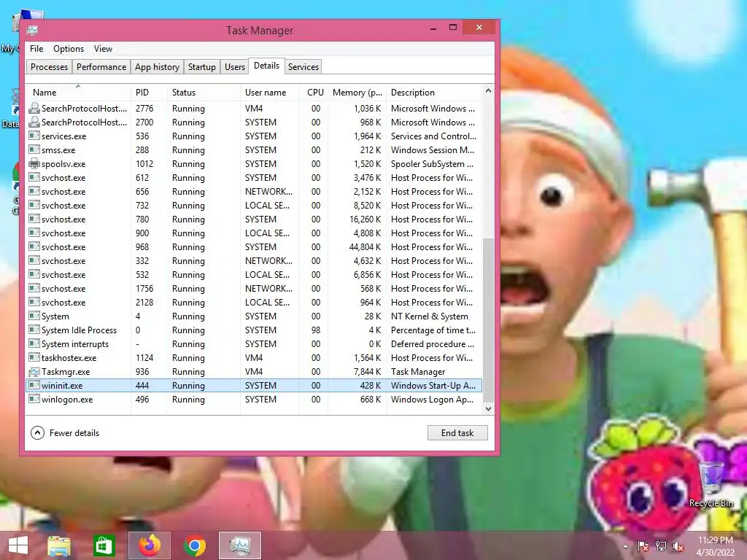Click the winlogon.exe process icon

click(34, 399)
